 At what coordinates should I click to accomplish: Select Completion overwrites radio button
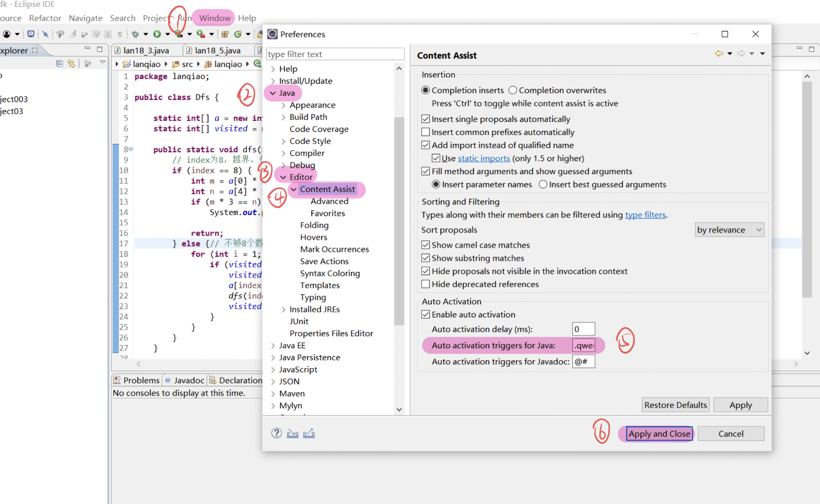coord(513,90)
